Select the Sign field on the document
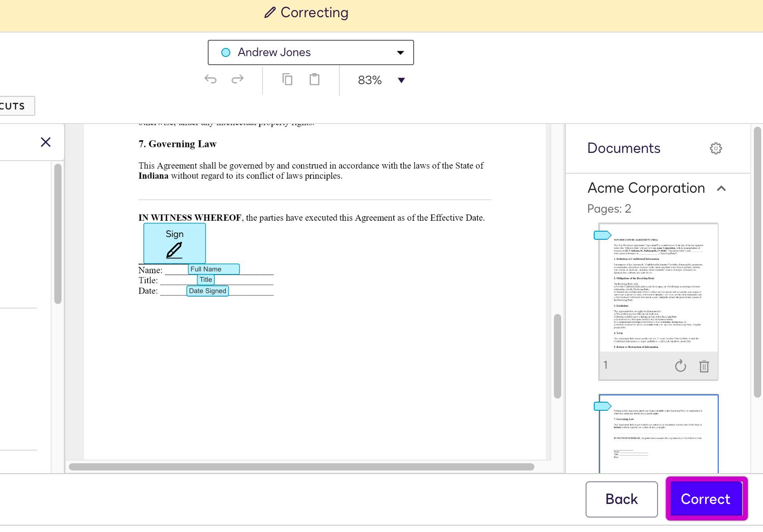The width and height of the screenshot is (763, 532). 175,243
